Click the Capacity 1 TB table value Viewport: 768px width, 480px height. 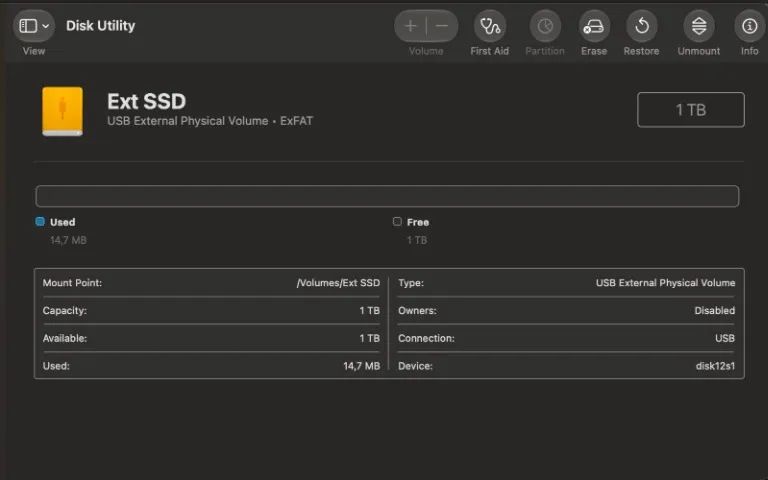(370, 311)
